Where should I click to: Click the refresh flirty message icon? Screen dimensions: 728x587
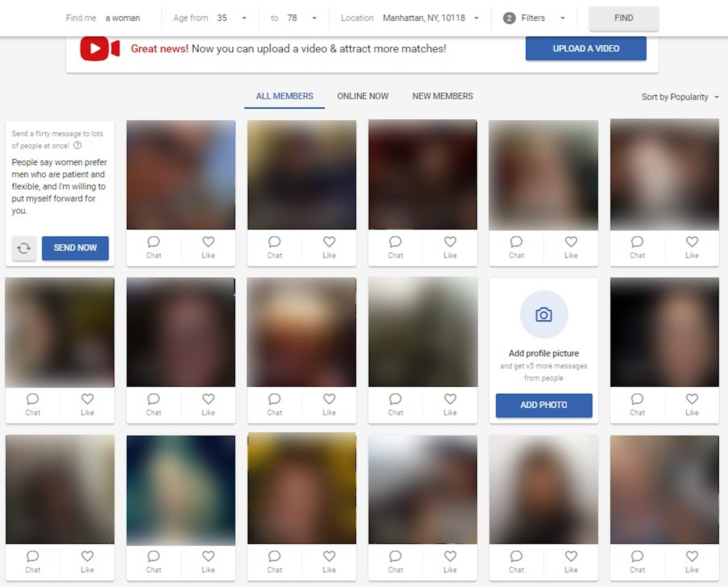(x=24, y=248)
